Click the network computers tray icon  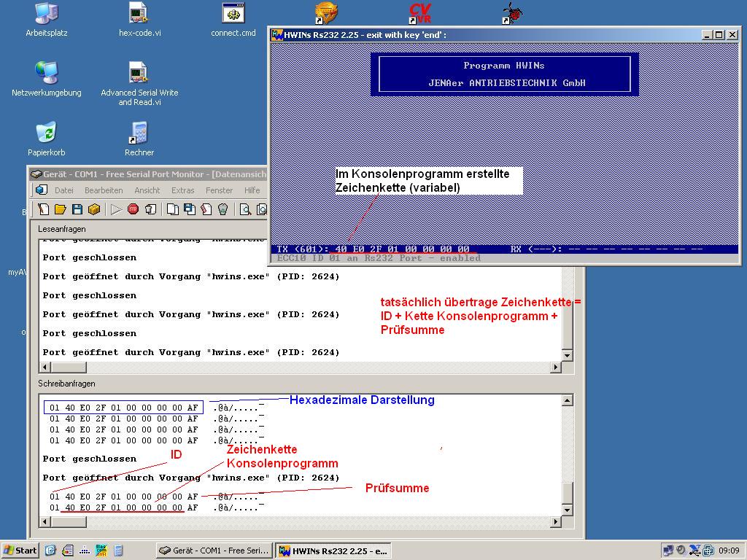click(668, 551)
